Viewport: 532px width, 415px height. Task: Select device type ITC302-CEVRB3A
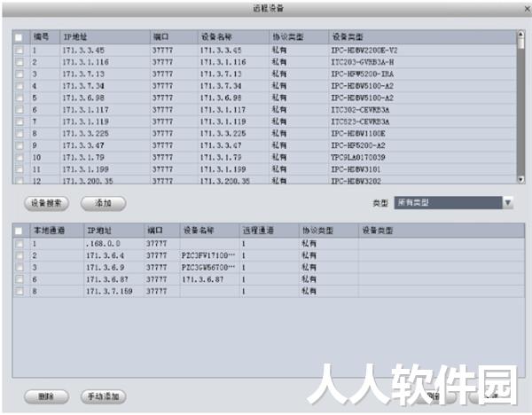pyautogui.click(x=360, y=110)
